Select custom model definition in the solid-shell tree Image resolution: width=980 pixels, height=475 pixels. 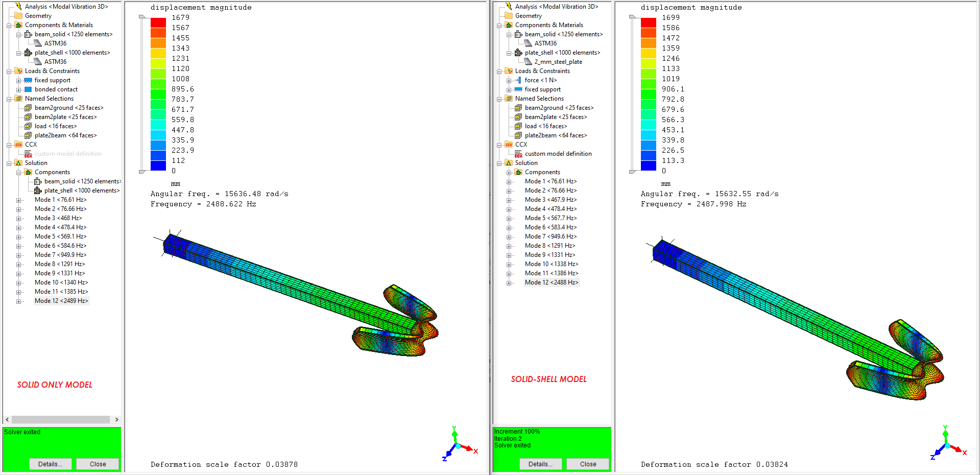point(558,154)
